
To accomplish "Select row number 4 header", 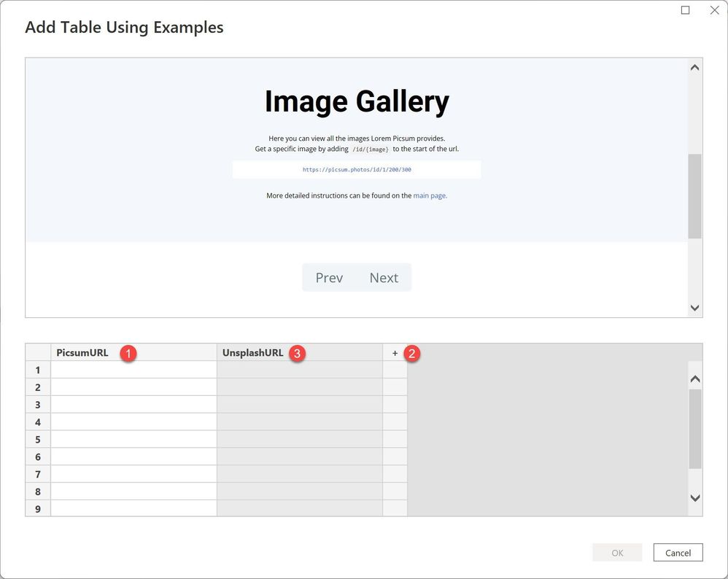I will point(38,422).
